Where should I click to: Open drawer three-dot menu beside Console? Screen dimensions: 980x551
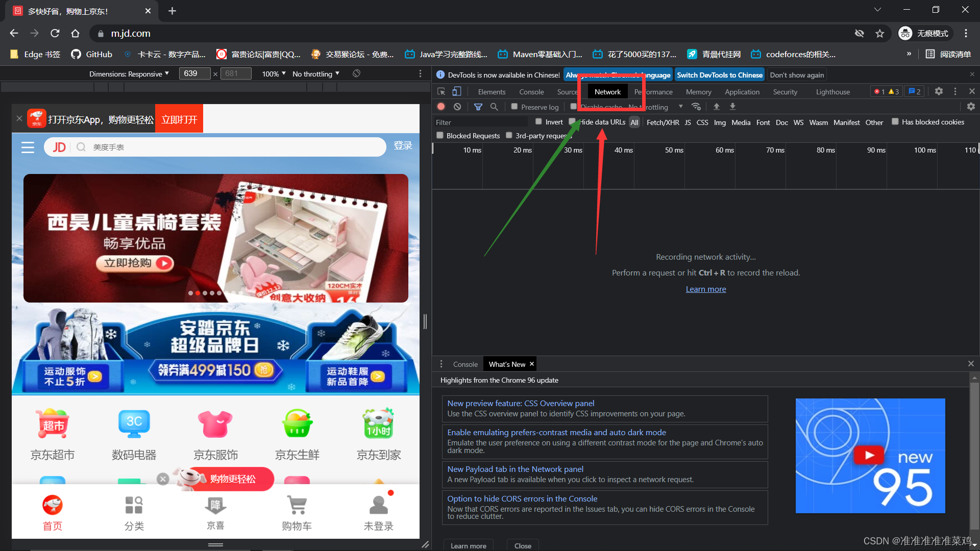[442, 364]
